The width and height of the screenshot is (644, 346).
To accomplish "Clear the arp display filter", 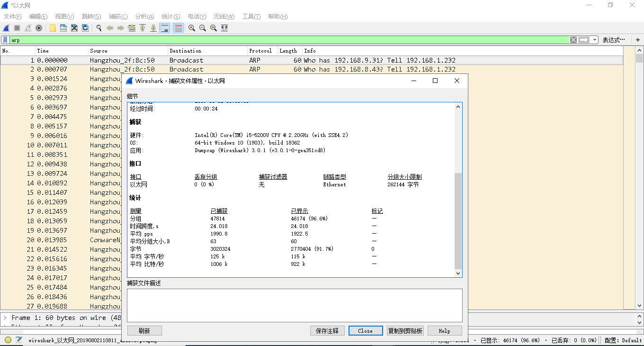I will [x=573, y=40].
